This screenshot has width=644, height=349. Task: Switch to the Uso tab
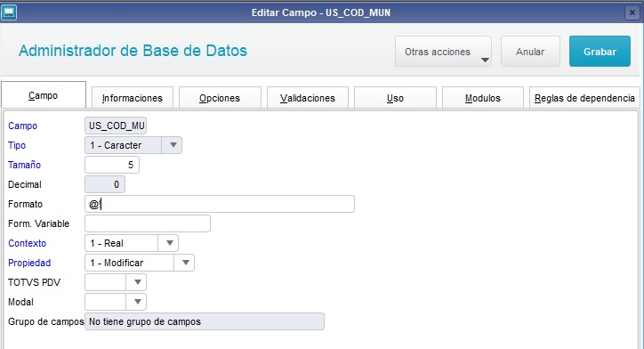click(x=395, y=98)
